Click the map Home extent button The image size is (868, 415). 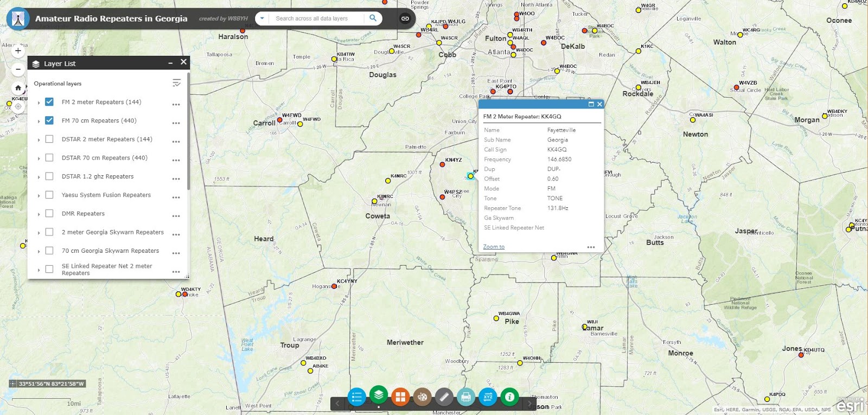point(18,88)
